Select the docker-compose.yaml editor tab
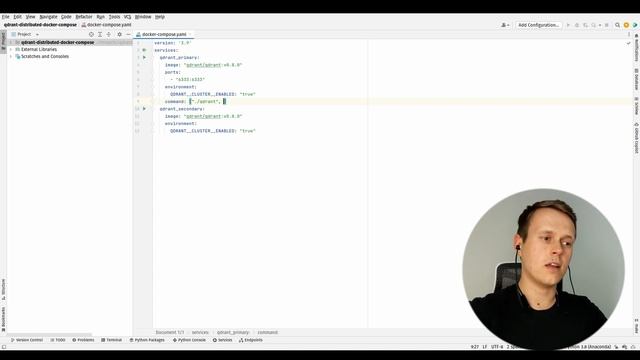Viewport: 640px width, 360px height. [163, 34]
